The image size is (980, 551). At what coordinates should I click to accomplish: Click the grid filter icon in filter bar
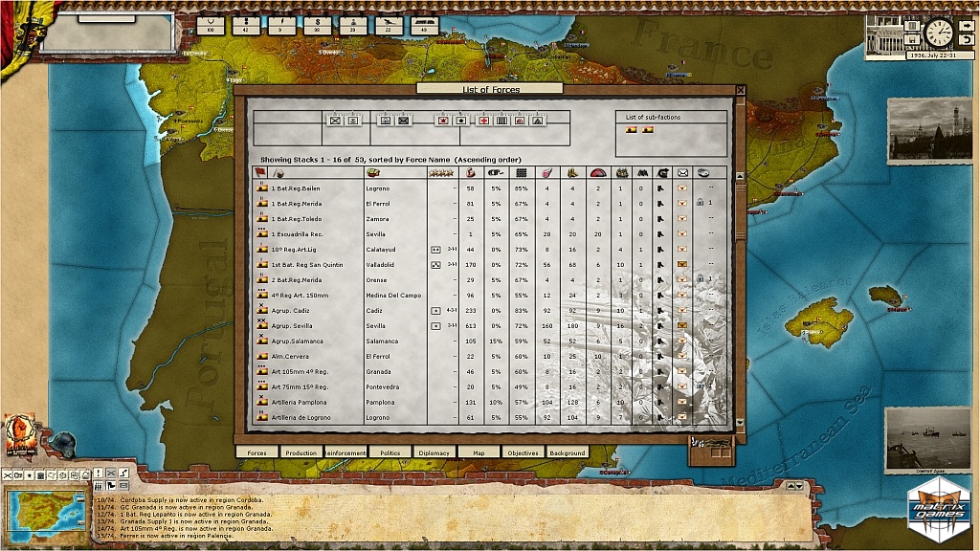point(501,121)
